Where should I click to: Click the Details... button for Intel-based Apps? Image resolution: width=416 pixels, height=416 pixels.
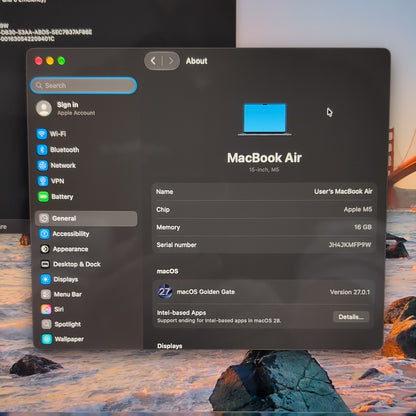coord(351,317)
